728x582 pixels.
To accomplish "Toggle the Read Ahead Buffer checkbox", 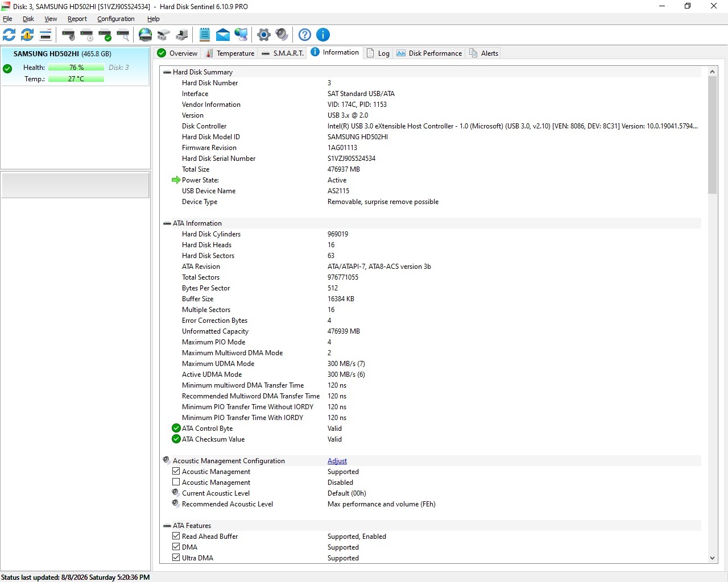I will (176, 536).
